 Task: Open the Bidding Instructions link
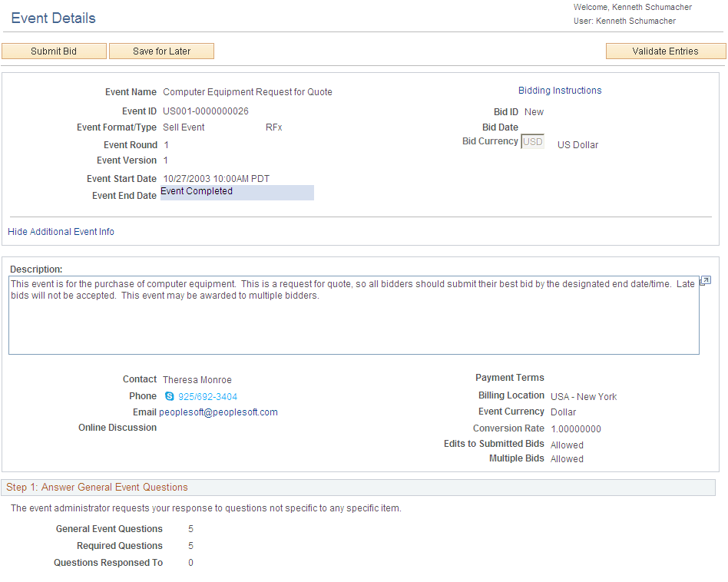(560, 90)
